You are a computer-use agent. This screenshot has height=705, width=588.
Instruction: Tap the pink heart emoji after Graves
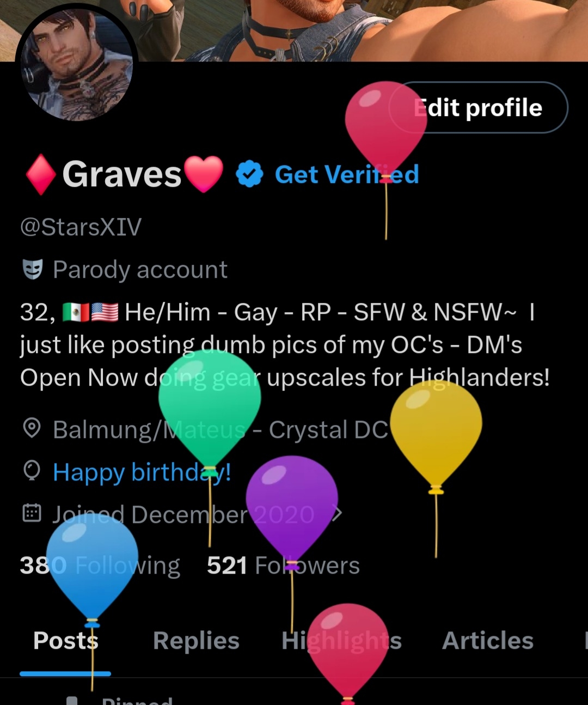pyautogui.click(x=204, y=174)
